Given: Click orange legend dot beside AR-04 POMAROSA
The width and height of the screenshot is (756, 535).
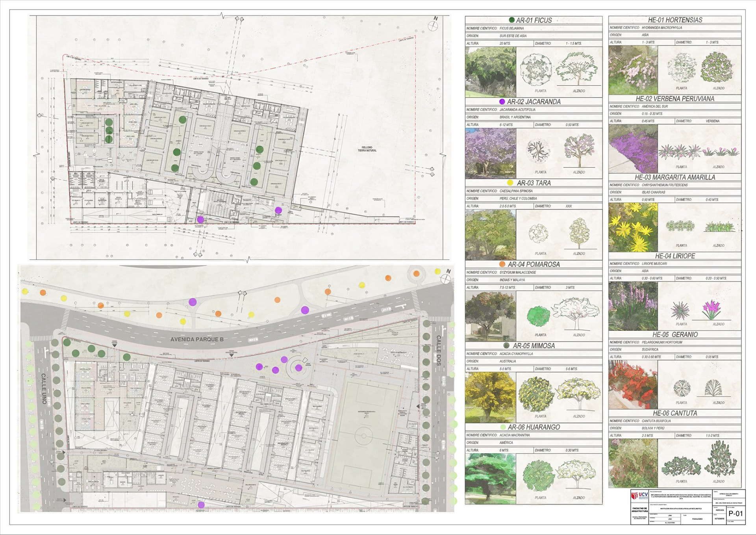Looking at the screenshot, I should click(x=502, y=264).
